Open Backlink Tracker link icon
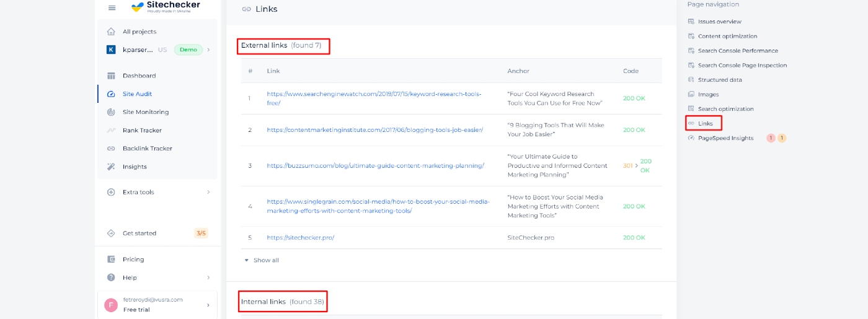Viewport: 868px width, 319px height. [111, 149]
